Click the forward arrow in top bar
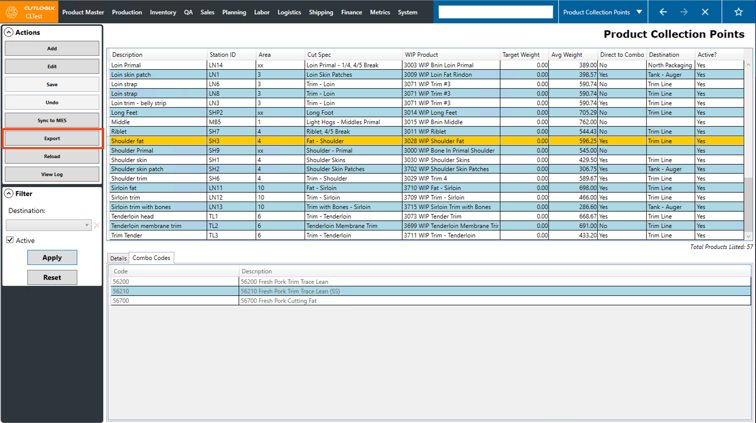Image resolution: width=756 pixels, height=423 pixels. point(684,12)
